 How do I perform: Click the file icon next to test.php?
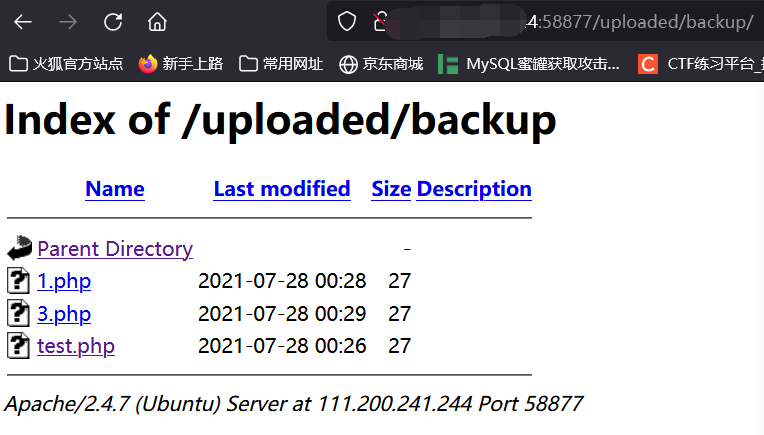pyautogui.click(x=19, y=345)
